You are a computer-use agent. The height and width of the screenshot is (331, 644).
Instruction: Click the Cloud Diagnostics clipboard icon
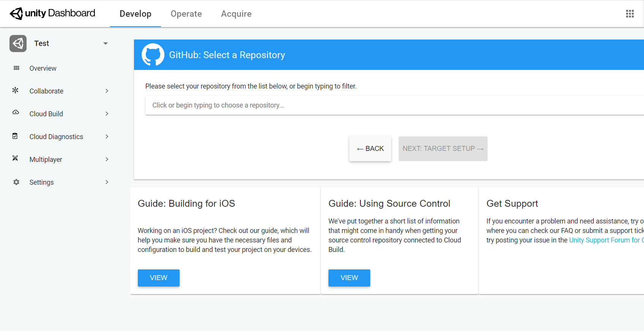coord(15,136)
